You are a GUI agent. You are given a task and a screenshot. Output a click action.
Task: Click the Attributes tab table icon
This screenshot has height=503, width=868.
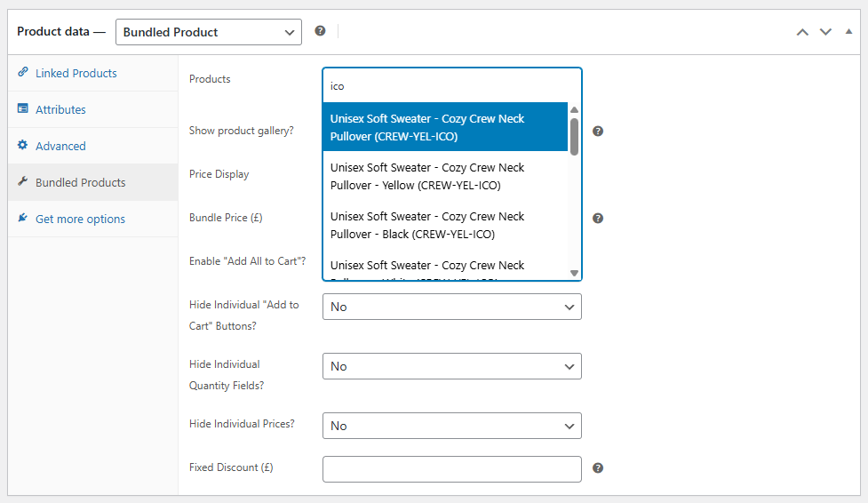(23, 108)
